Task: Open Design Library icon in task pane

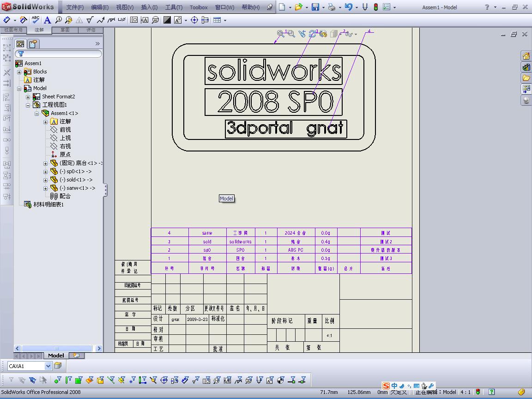Action: [x=526, y=67]
